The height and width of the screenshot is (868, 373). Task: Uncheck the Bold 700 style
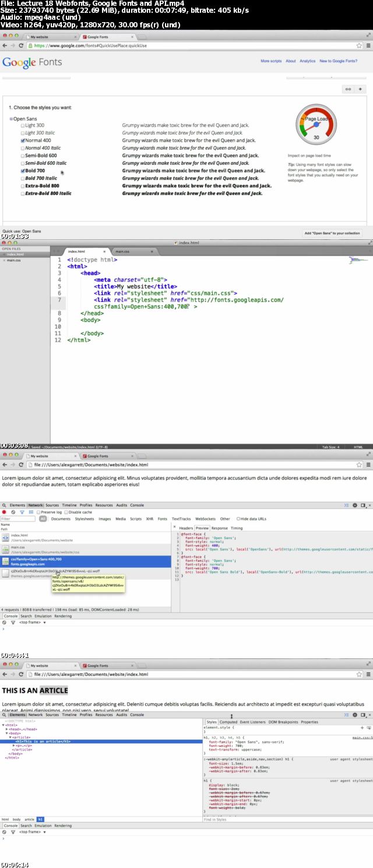point(23,171)
